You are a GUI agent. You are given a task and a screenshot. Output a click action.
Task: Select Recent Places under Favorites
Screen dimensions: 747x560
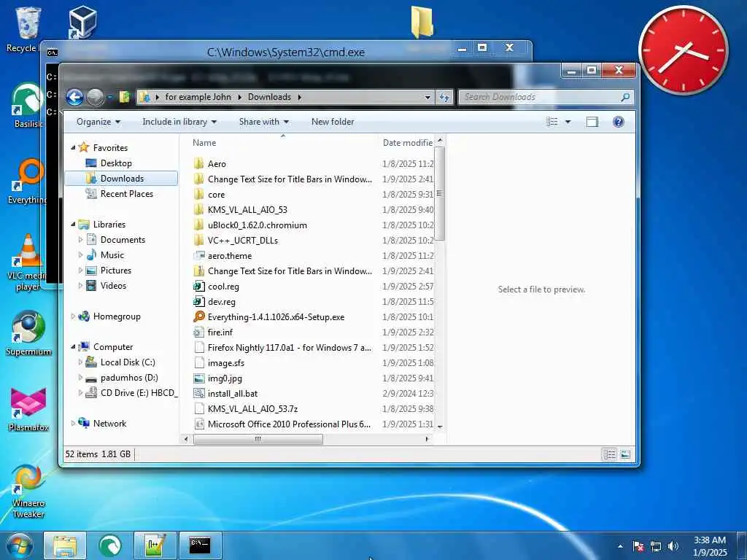pyautogui.click(x=127, y=194)
